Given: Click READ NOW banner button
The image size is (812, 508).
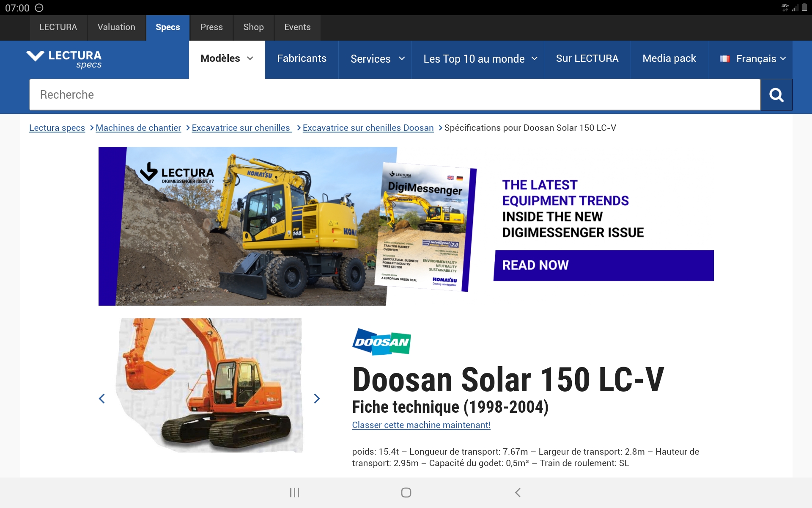Looking at the screenshot, I should pos(604,265).
